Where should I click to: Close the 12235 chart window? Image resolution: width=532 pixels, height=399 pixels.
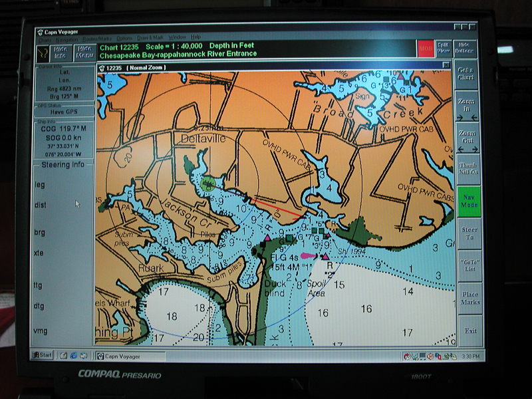tap(446, 65)
